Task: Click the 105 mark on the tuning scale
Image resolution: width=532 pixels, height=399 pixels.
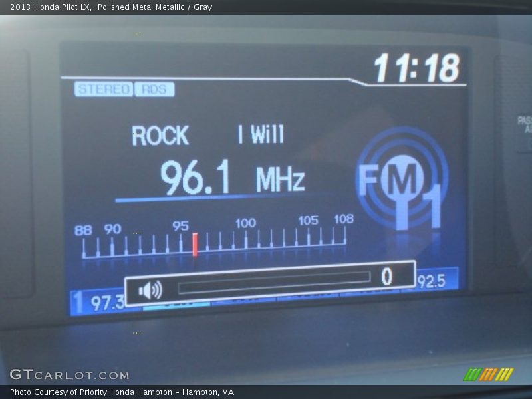Action: [309, 221]
